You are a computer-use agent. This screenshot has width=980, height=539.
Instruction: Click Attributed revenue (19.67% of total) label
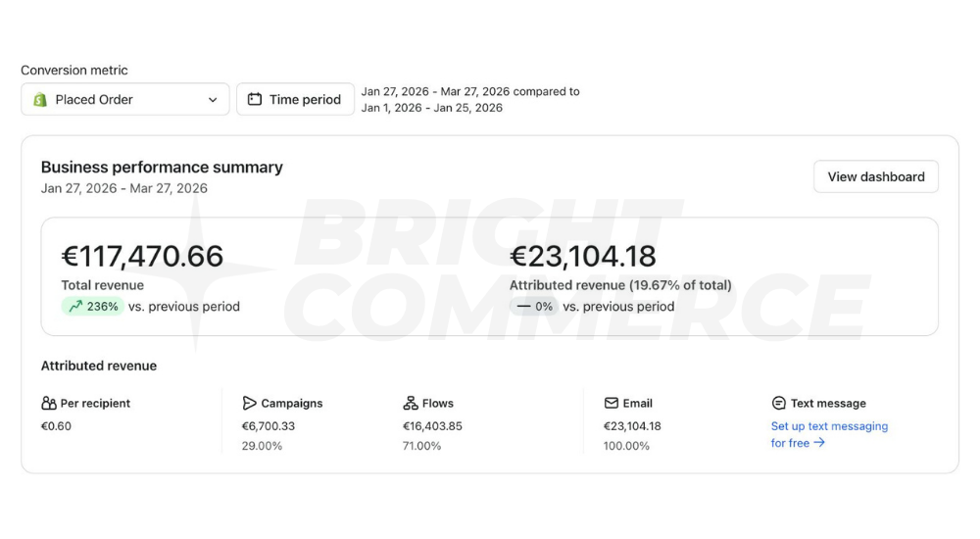tap(620, 285)
